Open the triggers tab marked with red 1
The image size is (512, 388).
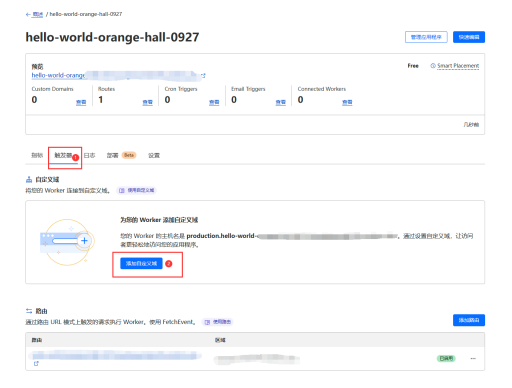pyautogui.click(x=63, y=155)
